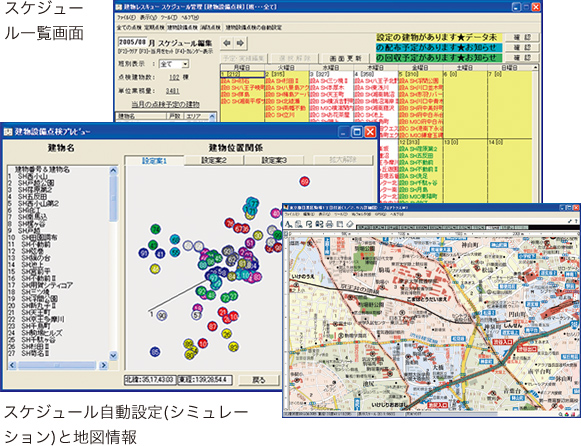
Task: Click the third toolbar icon in map window
Action: tap(309, 224)
